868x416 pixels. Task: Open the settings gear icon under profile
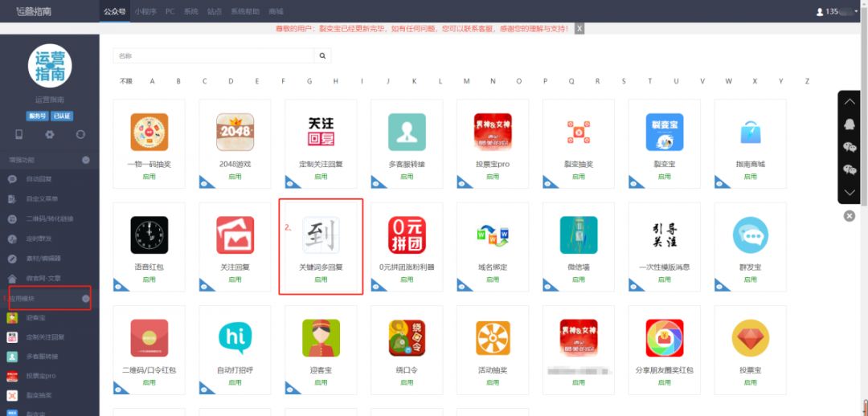(50, 134)
